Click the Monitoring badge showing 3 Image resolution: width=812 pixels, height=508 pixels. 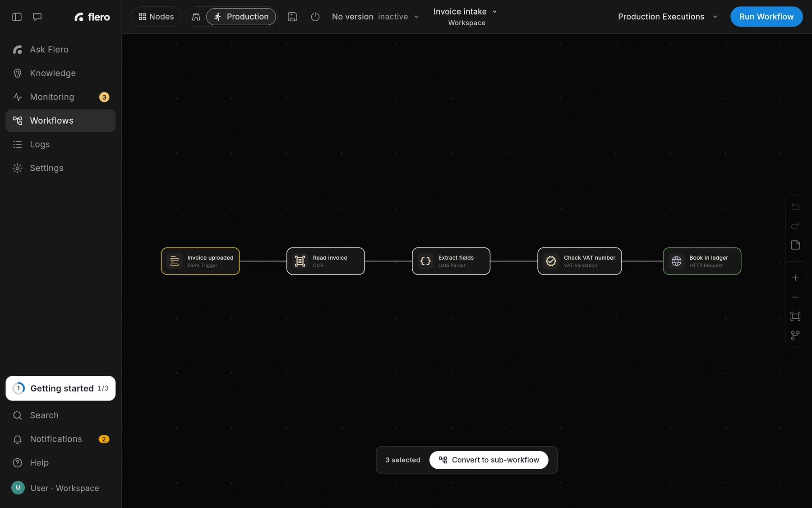point(104,97)
